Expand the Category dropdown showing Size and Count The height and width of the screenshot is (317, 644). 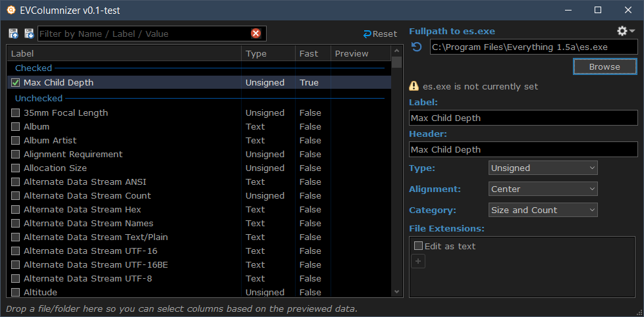pos(543,210)
